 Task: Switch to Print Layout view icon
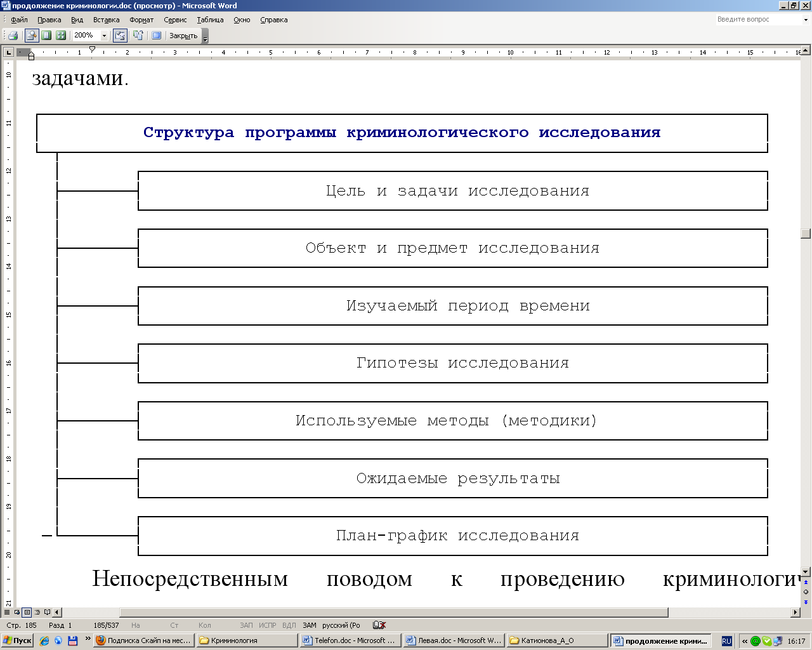(27, 613)
